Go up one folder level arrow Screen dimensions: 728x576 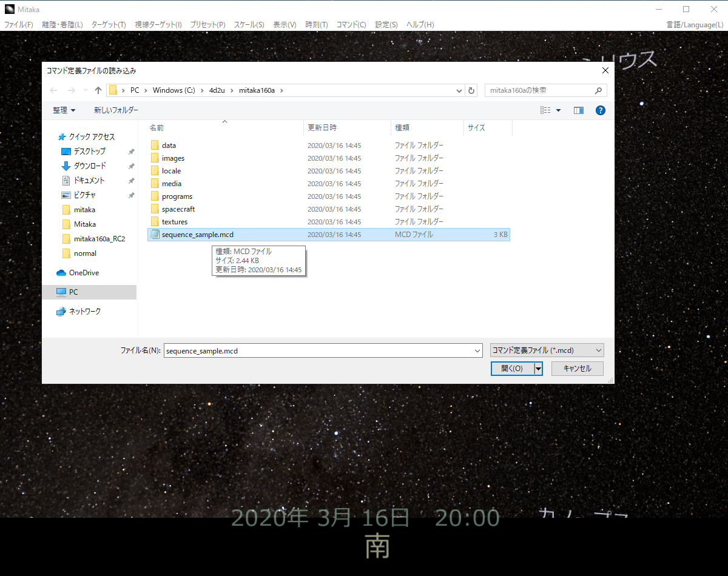[x=98, y=90]
